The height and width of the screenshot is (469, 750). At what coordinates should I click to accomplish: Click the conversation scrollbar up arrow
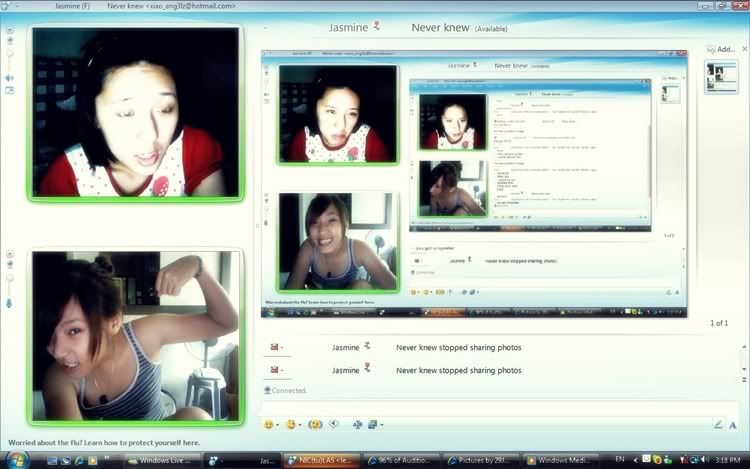point(744,346)
